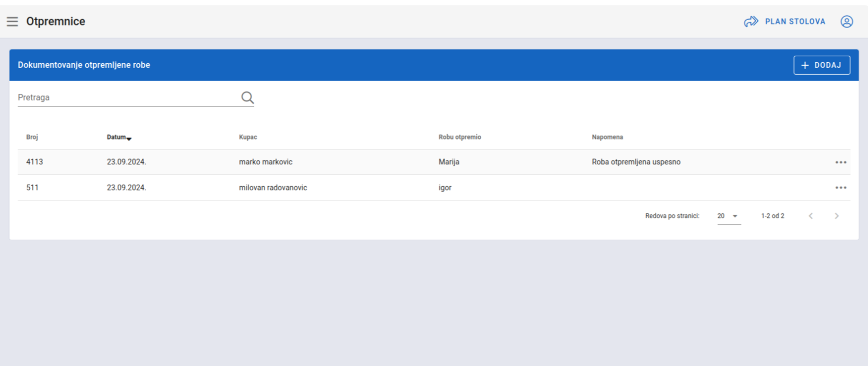Sort by Kupac column header
Screen dimensions: 868x366
click(247, 137)
